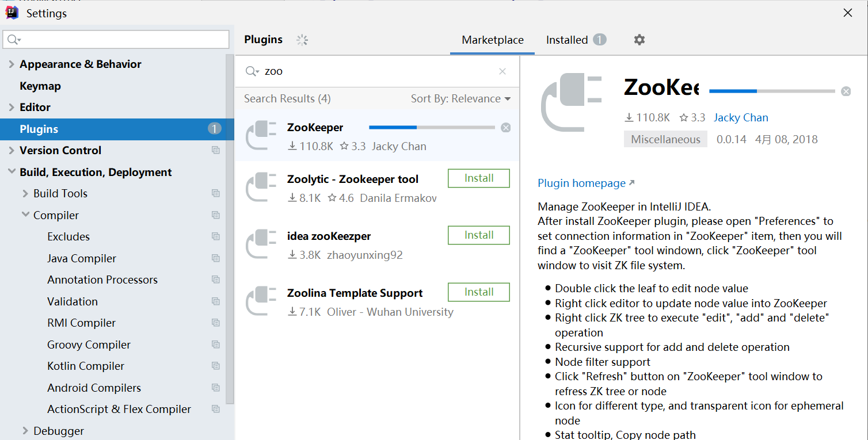Expand the Version Control section

pos(12,150)
